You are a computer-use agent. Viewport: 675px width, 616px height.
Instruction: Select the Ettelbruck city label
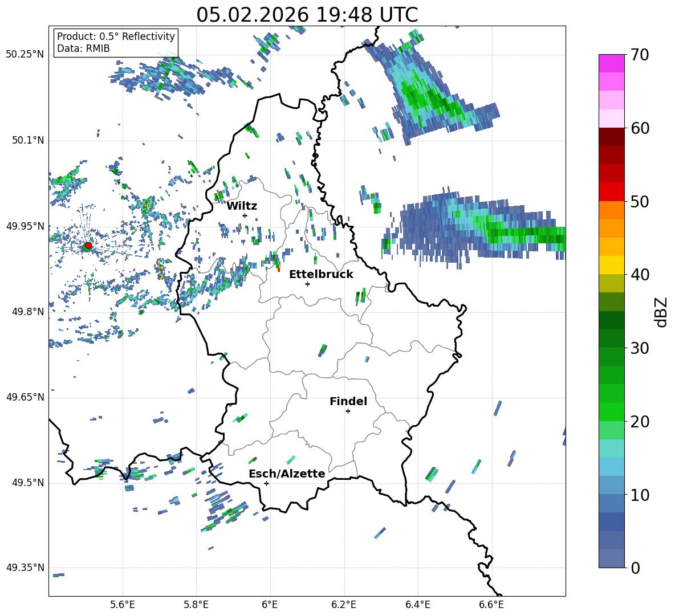click(x=321, y=275)
